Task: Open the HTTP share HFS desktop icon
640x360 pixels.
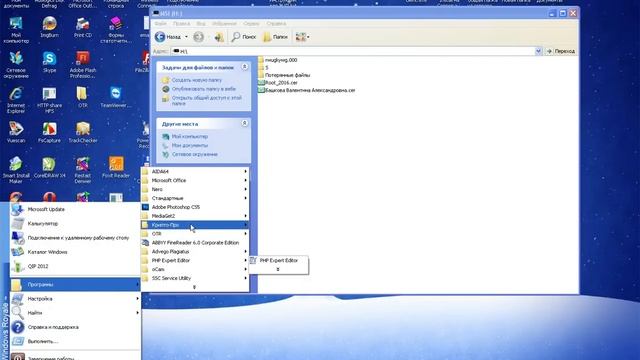Action: tap(49, 100)
